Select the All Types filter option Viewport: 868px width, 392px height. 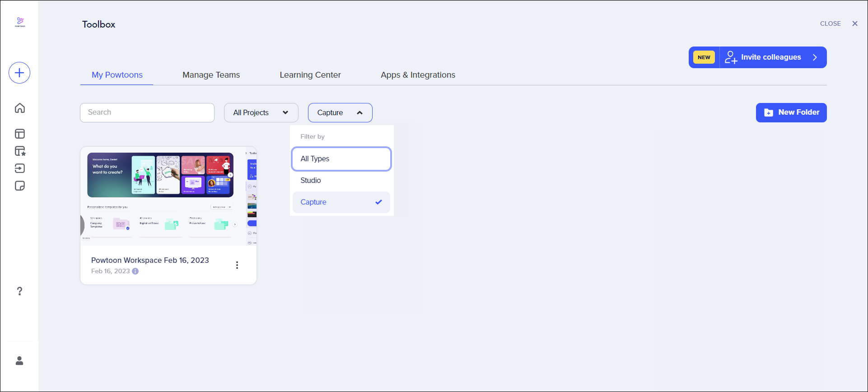click(x=341, y=159)
